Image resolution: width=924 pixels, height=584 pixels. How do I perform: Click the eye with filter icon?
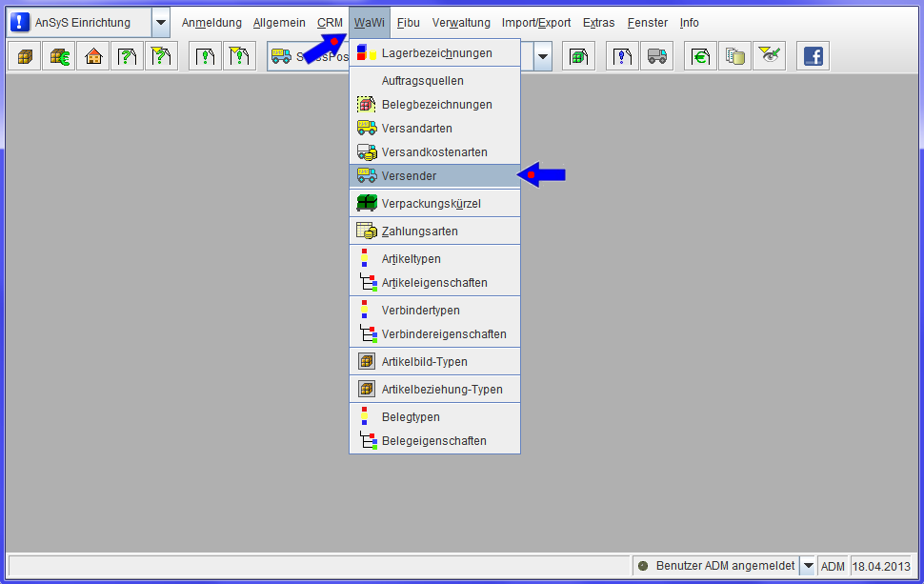[769, 57]
